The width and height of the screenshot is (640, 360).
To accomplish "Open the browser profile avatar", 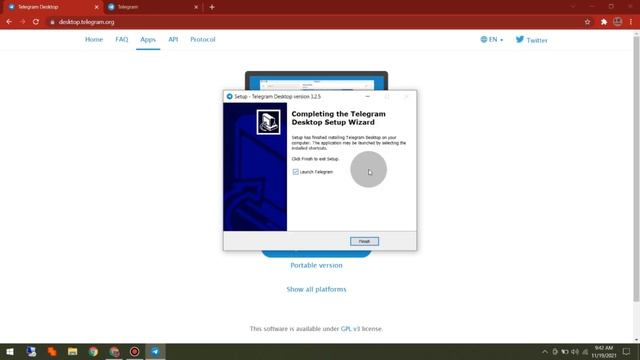I will [x=618, y=22].
